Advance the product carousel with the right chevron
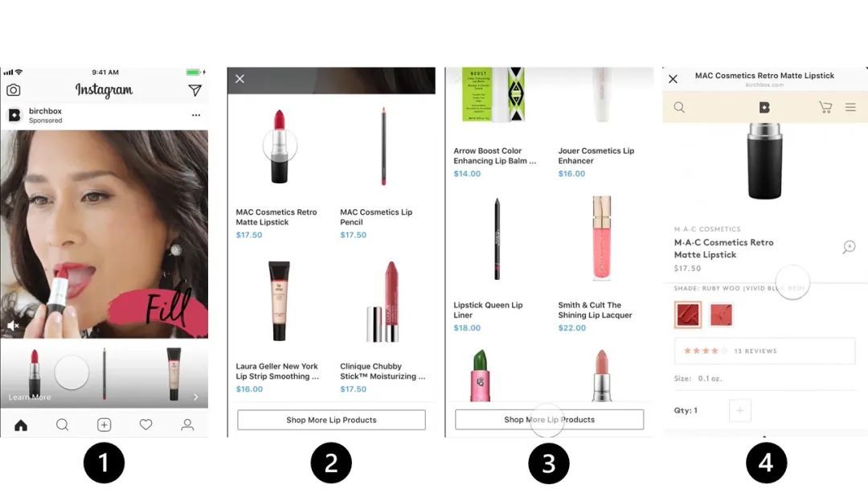Screen dimensions: 868x489 pos(196,397)
